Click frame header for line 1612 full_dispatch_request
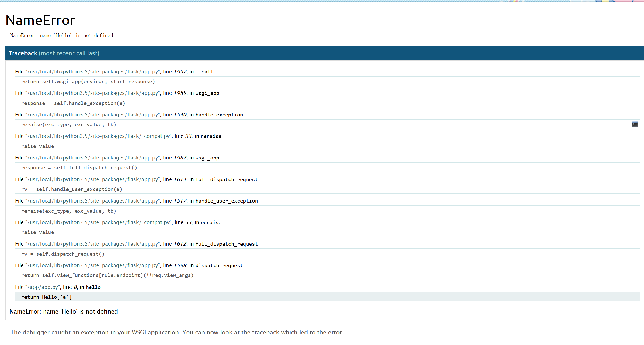 pos(136,244)
